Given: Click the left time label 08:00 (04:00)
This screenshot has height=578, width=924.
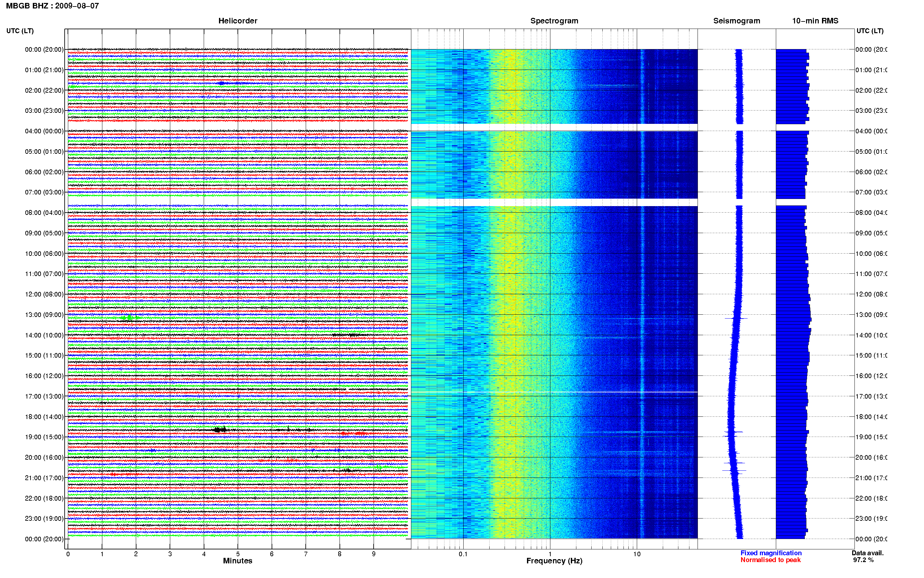Looking at the screenshot, I should (44, 213).
